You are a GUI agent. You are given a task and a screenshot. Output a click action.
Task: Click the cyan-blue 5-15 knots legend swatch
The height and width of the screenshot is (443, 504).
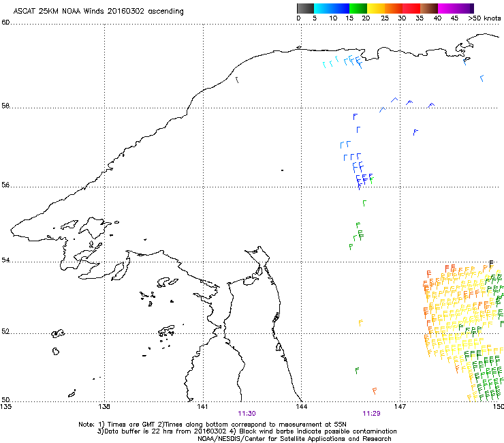(x=332, y=8)
